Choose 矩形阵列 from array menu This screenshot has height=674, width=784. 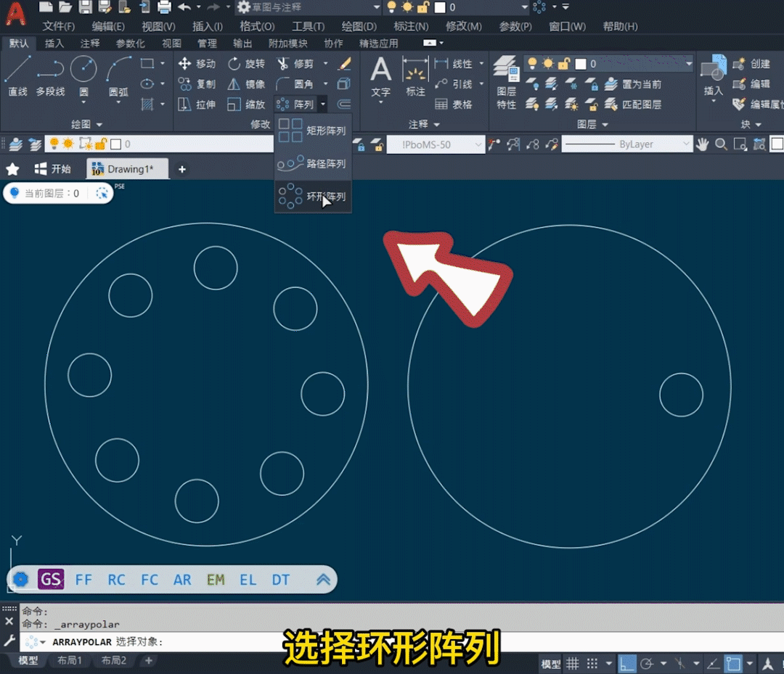click(x=313, y=131)
